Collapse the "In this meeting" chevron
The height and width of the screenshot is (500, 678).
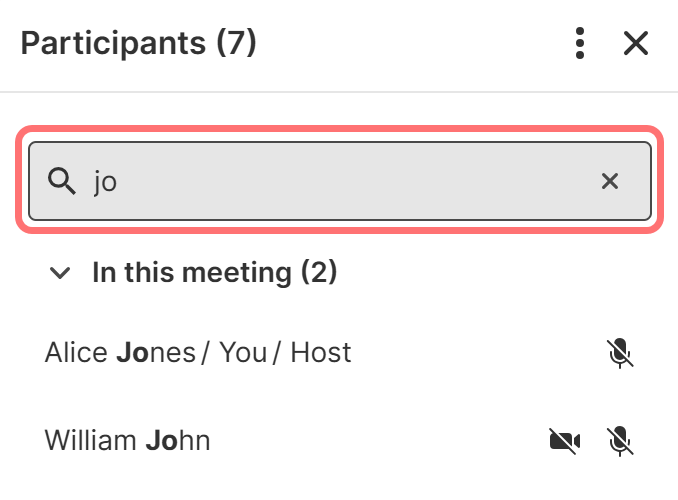pyautogui.click(x=61, y=272)
